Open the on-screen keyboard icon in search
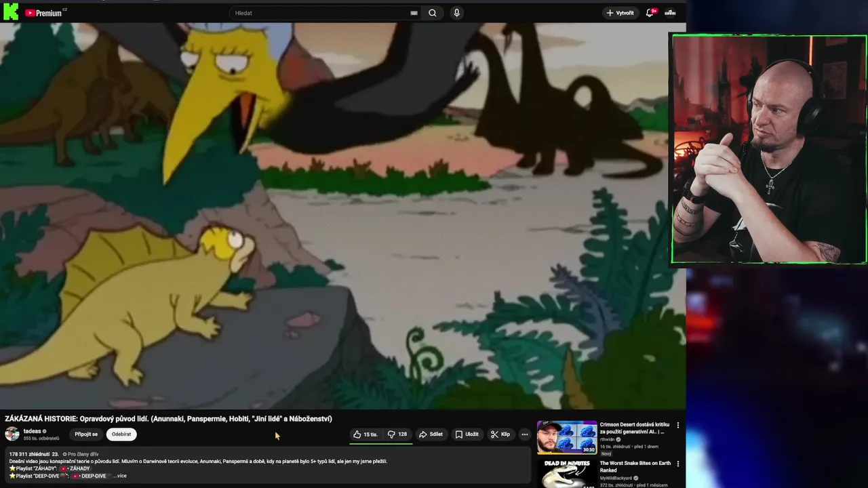Image resolution: width=868 pixels, height=488 pixels. point(414,13)
